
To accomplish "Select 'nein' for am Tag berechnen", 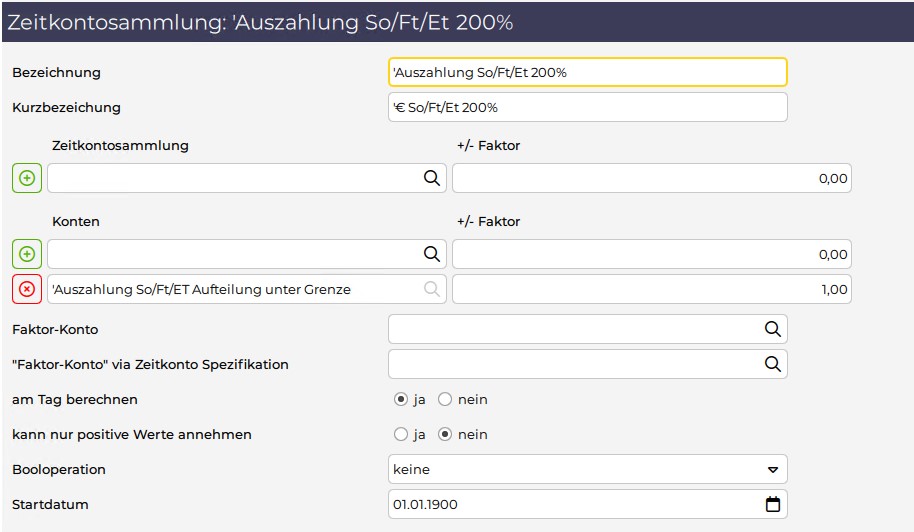I will pos(445,399).
